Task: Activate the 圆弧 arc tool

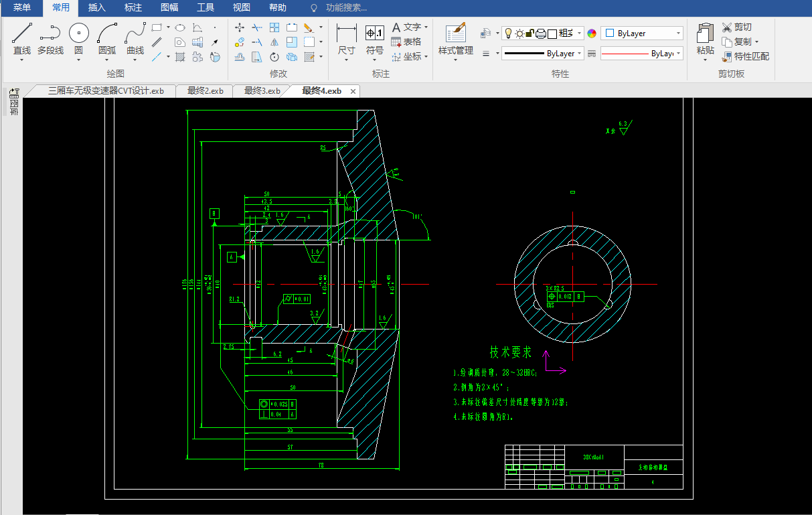Action: 107,39
